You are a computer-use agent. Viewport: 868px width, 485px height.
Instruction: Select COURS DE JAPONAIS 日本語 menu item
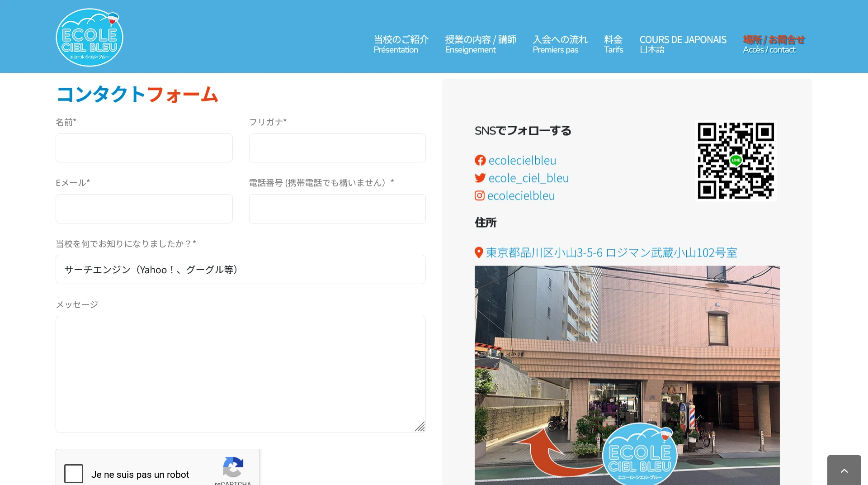pyautogui.click(x=683, y=44)
